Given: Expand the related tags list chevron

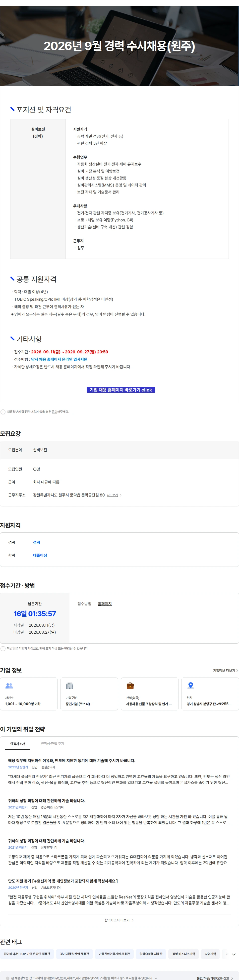Looking at the screenshot, I should tap(234, 954).
